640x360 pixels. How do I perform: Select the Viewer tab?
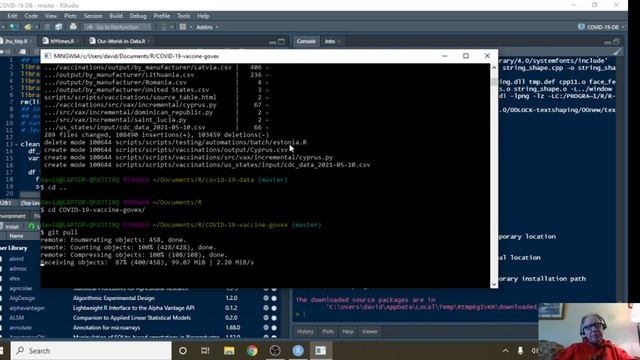coord(369,331)
